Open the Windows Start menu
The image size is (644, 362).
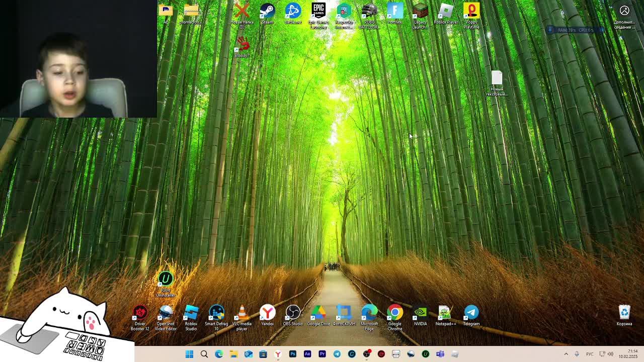189,354
